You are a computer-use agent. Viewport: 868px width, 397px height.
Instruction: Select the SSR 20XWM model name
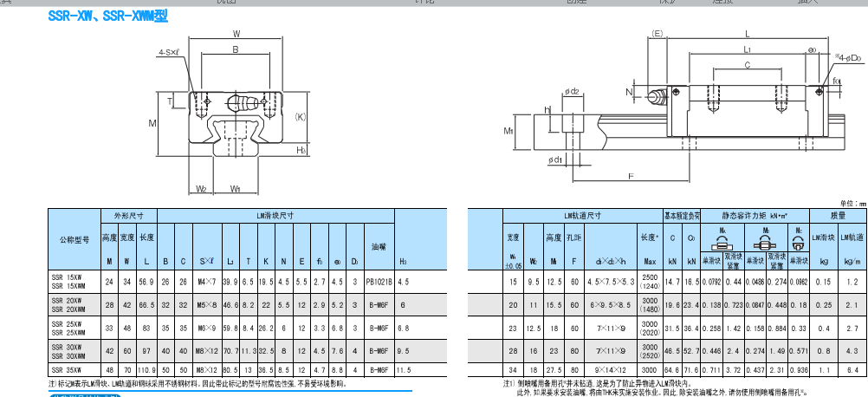pos(68,309)
